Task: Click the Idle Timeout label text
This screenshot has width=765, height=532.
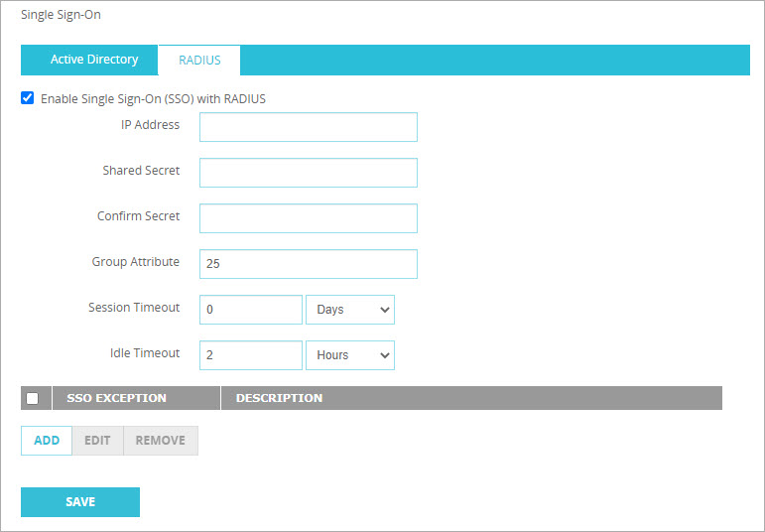Action: coord(145,353)
